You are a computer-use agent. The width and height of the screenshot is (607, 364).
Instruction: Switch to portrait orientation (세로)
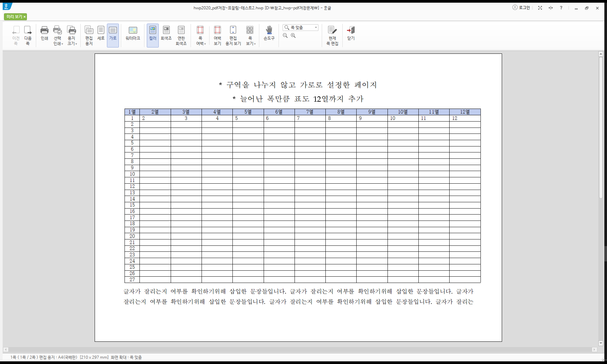coord(101,33)
